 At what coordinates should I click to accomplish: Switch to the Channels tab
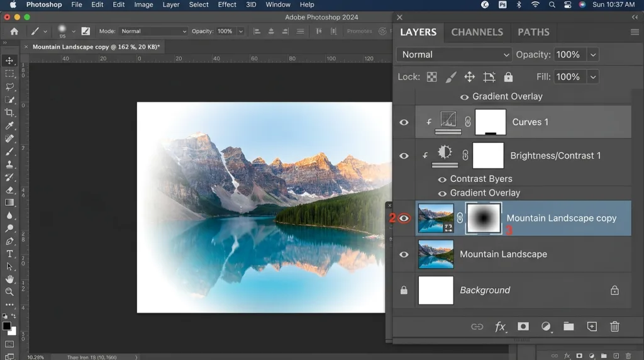[477, 32]
